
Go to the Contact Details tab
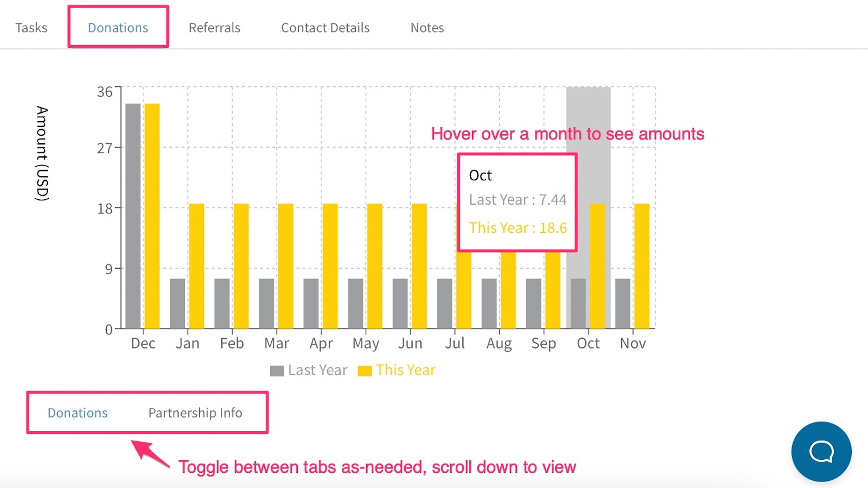(325, 28)
